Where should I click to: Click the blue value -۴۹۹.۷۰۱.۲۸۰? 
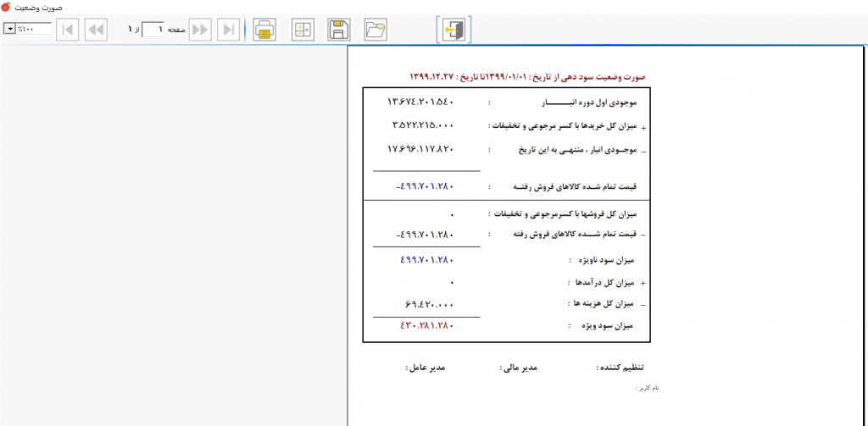pos(426,186)
